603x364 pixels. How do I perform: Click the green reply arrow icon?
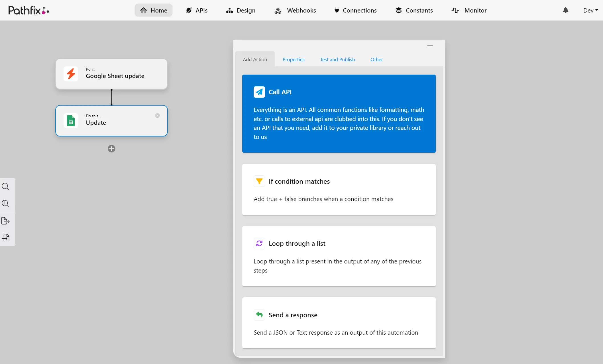[259, 315]
